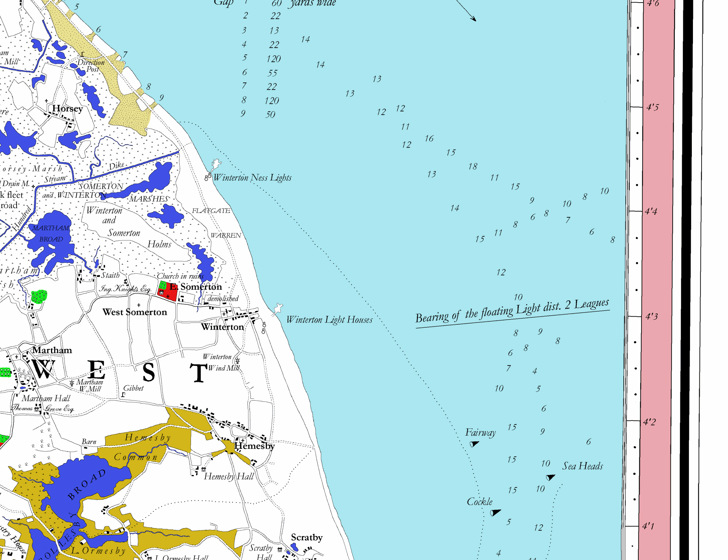Viewport: 728px width, 560px height.
Task: Click the Gibbet label
Action: click(133, 388)
